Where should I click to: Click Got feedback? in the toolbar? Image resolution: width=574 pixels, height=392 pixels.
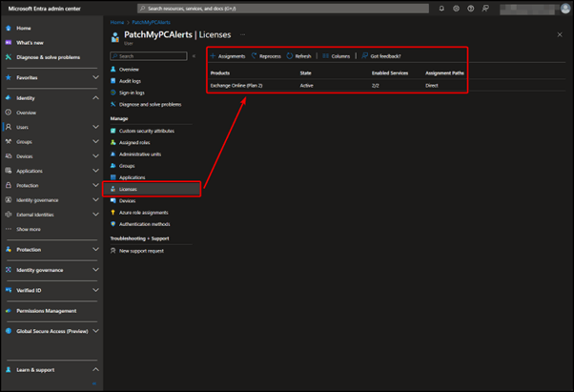coord(381,56)
